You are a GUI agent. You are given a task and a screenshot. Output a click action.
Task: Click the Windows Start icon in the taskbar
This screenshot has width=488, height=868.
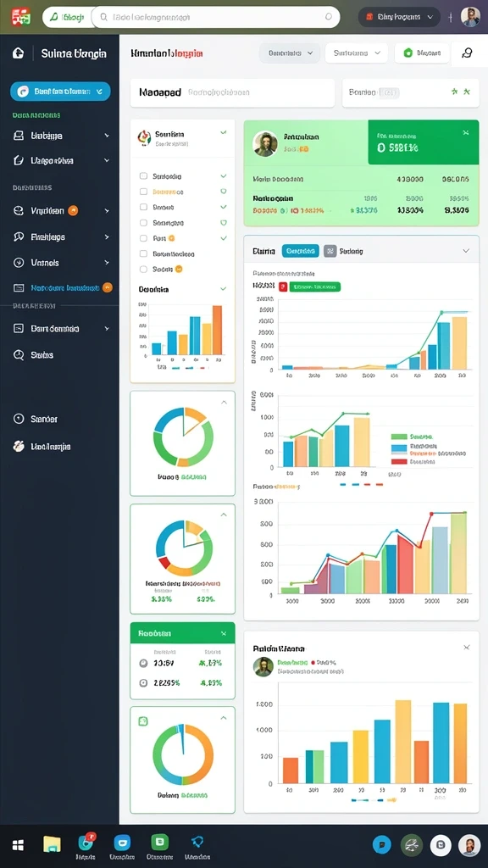[19, 845]
